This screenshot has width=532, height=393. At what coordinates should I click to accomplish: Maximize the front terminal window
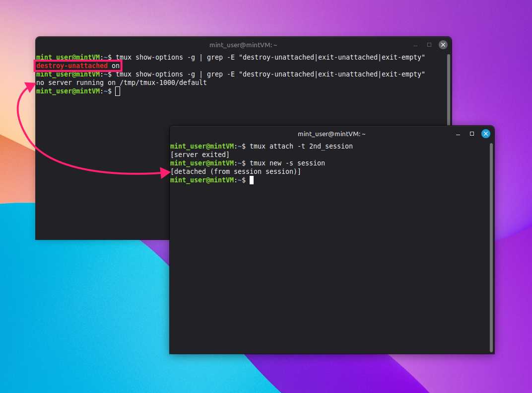(x=471, y=134)
